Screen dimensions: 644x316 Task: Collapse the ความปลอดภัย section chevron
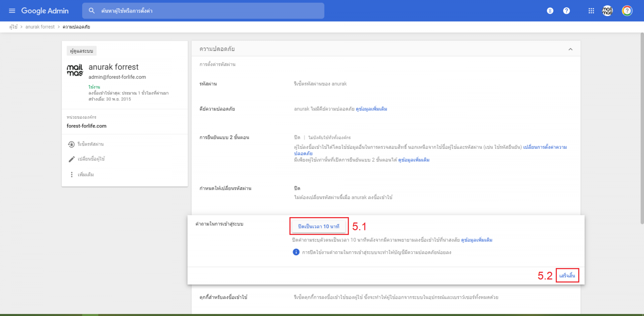[x=570, y=49]
